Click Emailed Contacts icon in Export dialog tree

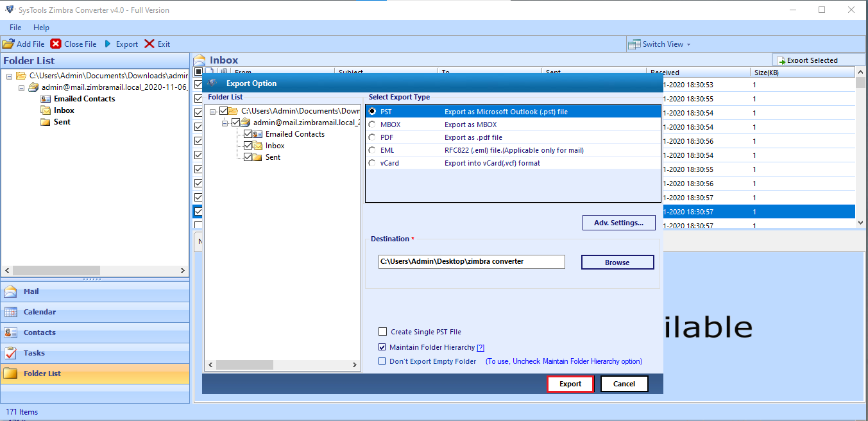pyautogui.click(x=257, y=134)
